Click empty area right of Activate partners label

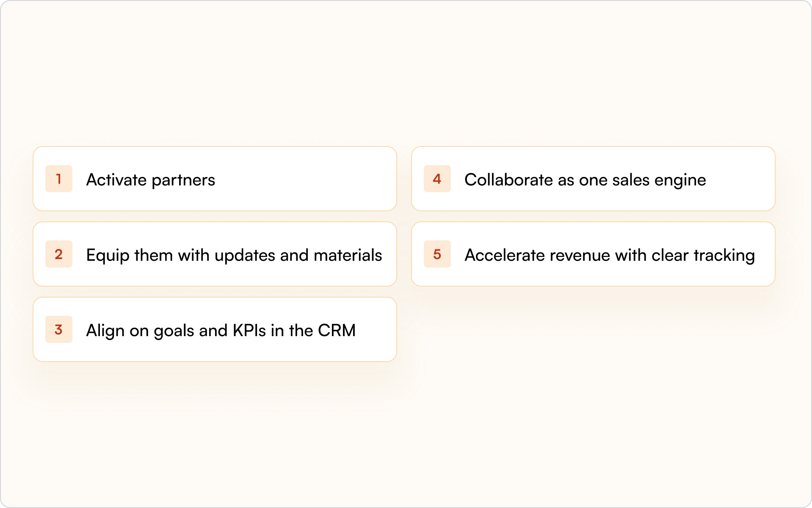pyautogui.click(x=305, y=179)
